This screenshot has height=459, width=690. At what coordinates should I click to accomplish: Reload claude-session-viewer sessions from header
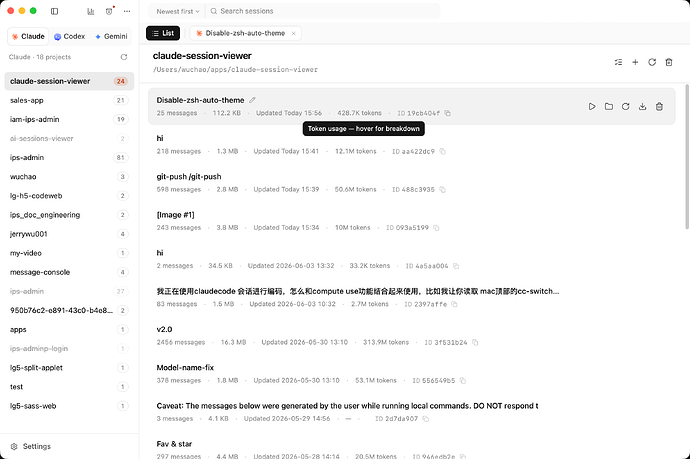click(x=652, y=62)
